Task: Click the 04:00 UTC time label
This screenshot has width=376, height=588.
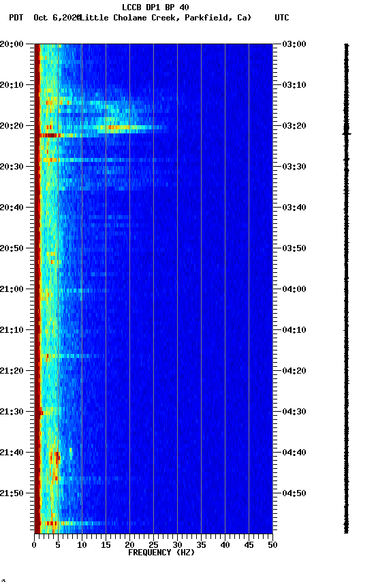Action: click(294, 289)
